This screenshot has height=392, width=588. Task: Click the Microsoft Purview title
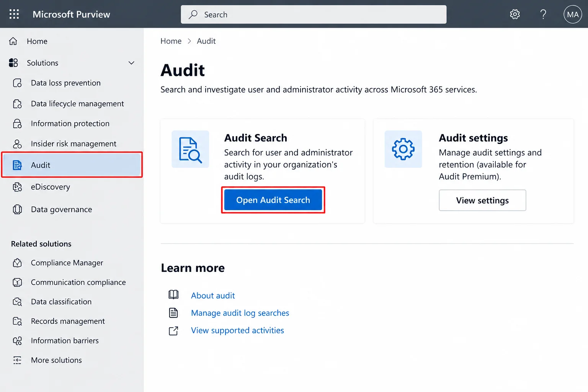[71, 15]
